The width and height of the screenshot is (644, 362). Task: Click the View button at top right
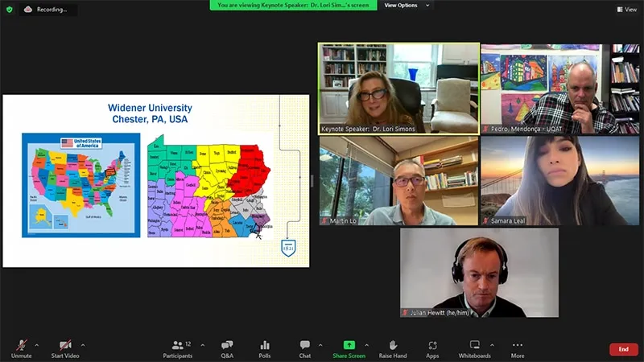pos(626,10)
